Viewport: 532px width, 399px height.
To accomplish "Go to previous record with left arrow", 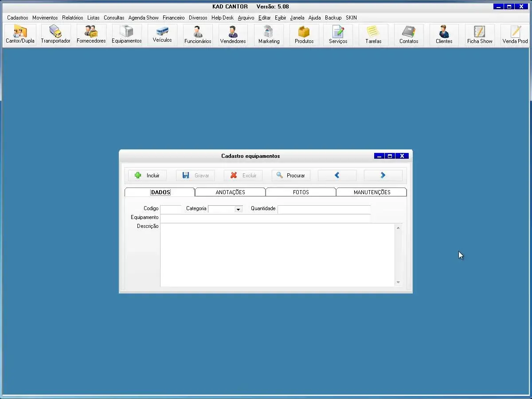I will [x=337, y=176].
